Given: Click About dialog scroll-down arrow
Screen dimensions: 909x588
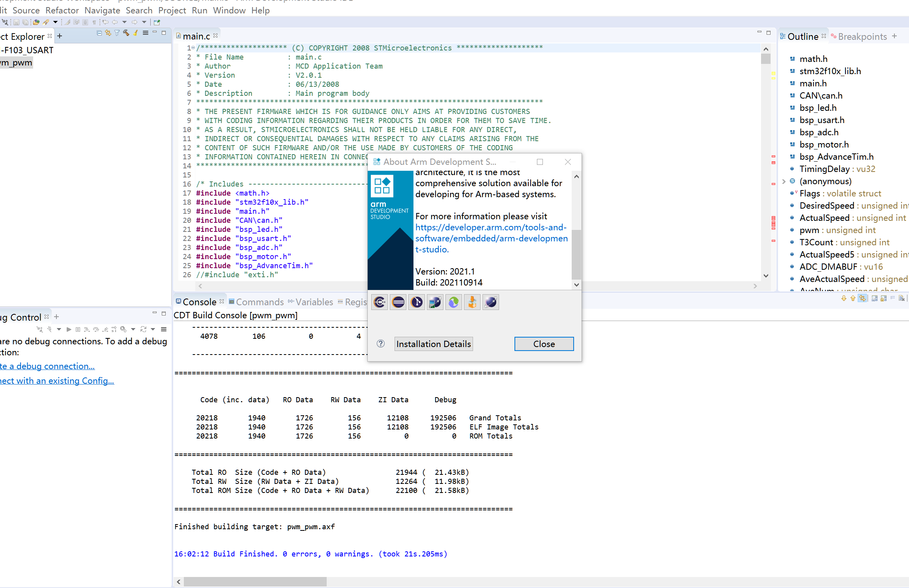Looking at the screenshot, I should coord(576,285).
